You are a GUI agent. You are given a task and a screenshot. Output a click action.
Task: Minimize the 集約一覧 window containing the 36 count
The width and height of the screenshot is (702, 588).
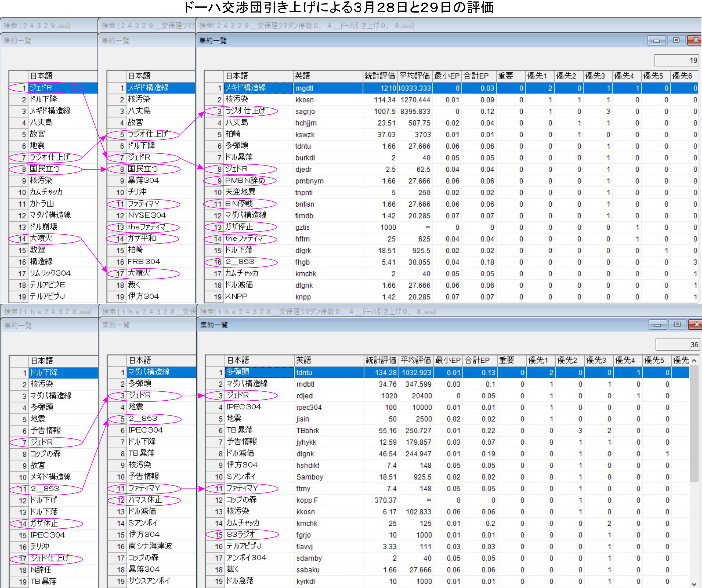coord(658,324)
